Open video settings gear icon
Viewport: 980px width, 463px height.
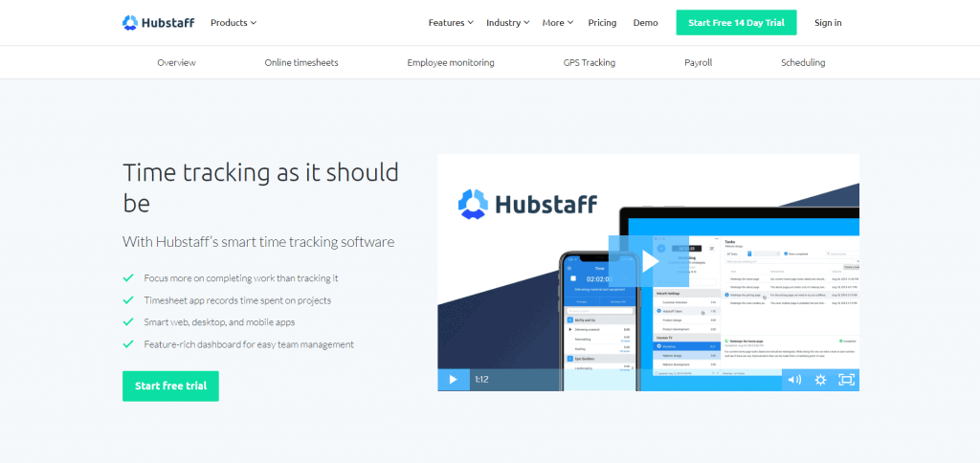point(820,379)
